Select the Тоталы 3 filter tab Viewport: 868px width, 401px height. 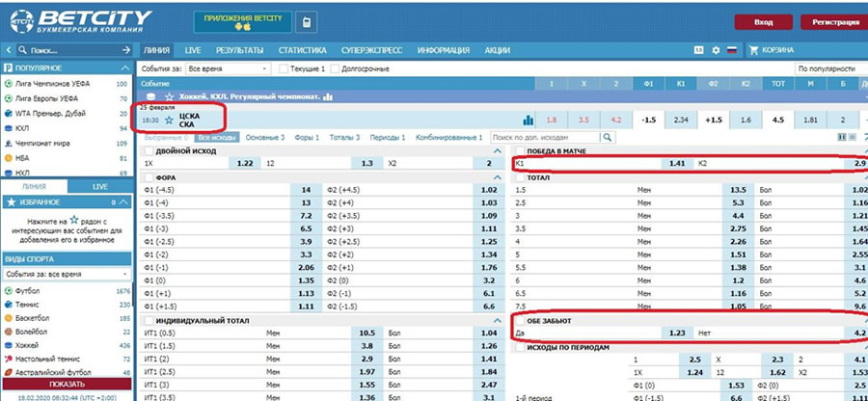pos(345,137)
